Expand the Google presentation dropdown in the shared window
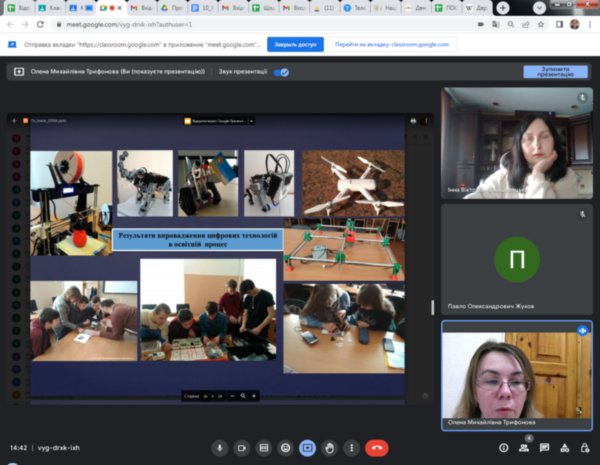The image size is (600, 465). pos(251,120)
